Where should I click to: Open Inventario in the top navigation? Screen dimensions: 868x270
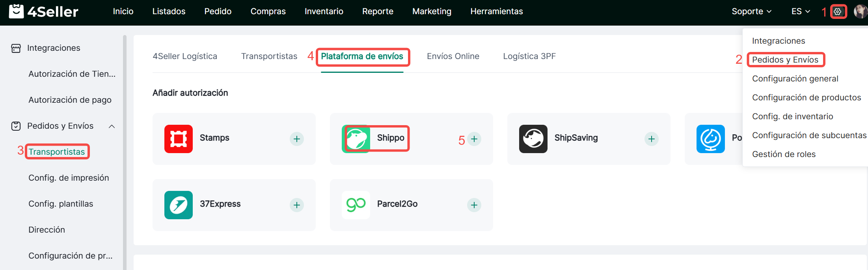click(x=324, y=12)
